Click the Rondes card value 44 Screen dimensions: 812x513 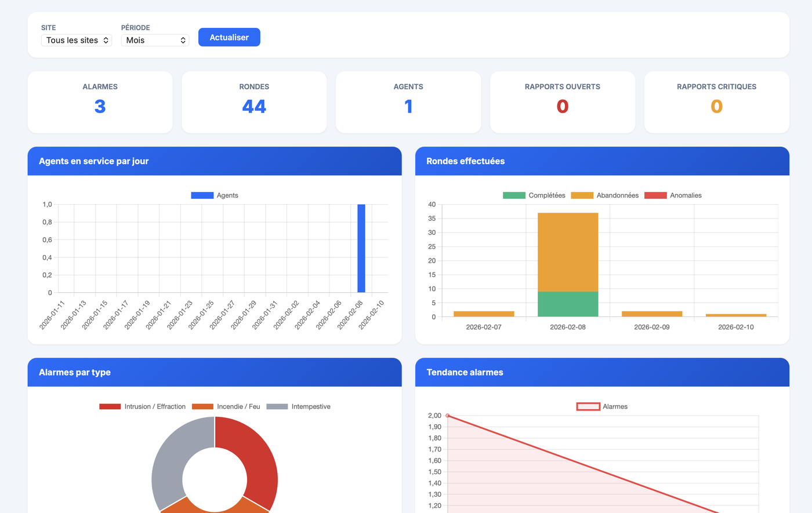pyautogui.click(x=254, y=107)
